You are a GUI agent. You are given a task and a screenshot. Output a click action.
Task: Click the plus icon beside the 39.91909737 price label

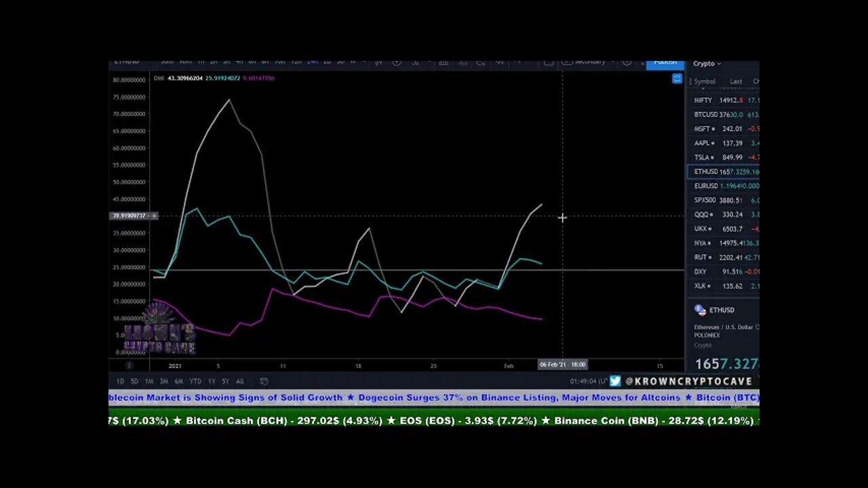[x=154, y=216]
